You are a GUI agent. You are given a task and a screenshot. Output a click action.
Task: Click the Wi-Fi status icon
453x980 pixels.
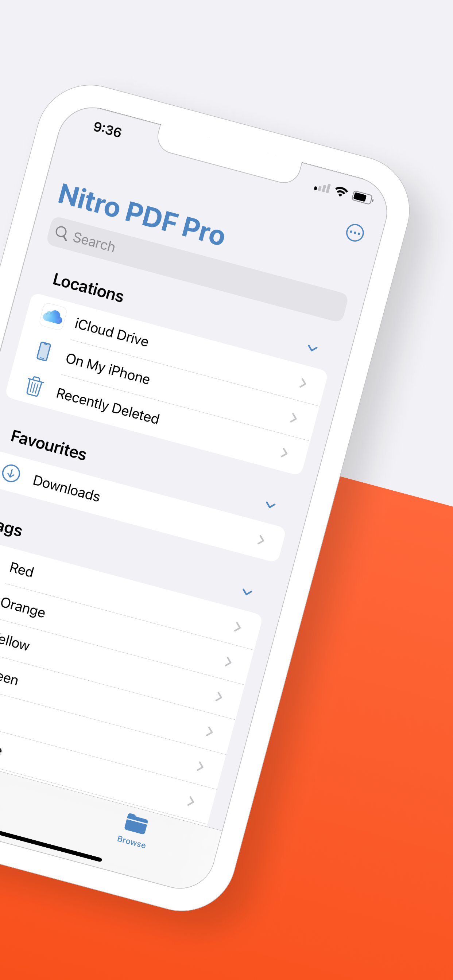coord(341,192)
